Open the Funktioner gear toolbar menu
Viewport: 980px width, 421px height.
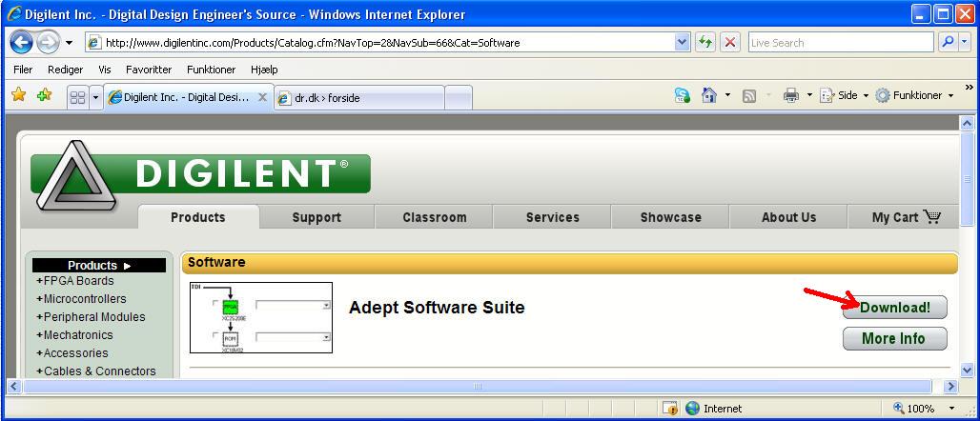(914, 95)
